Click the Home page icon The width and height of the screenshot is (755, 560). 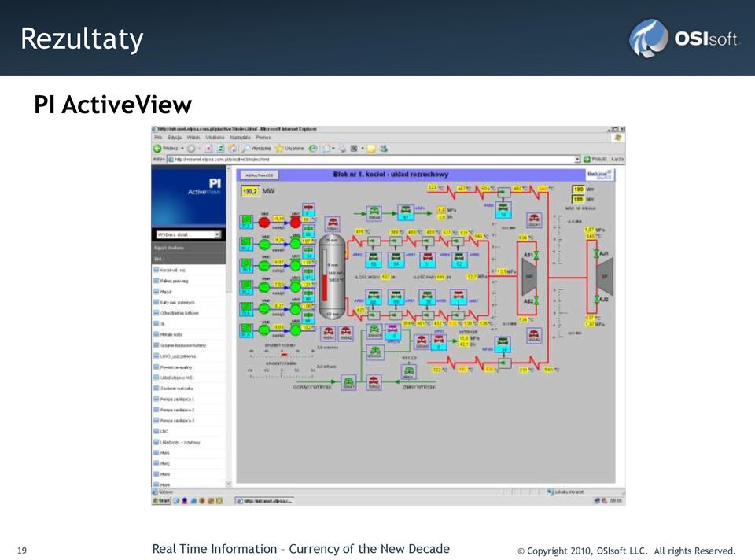232,149
